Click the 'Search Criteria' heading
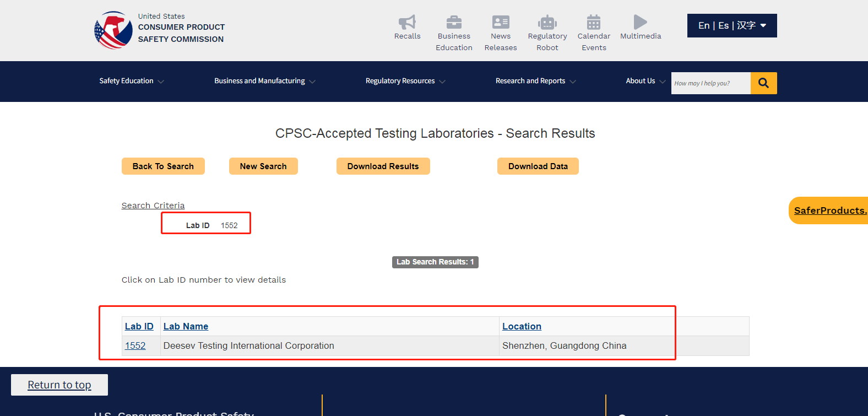The width and height of the screenshot is (868, 416). tap(153, 206)
